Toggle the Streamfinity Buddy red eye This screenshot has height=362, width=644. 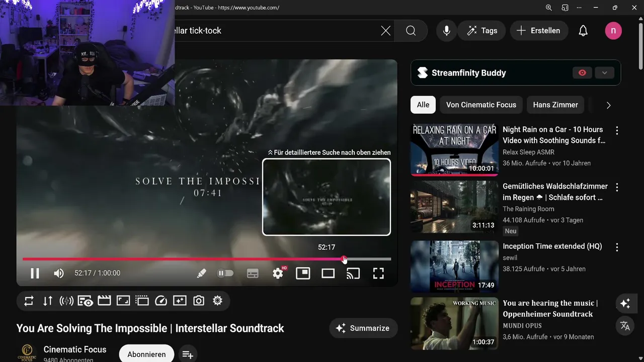tap(582, 73)
